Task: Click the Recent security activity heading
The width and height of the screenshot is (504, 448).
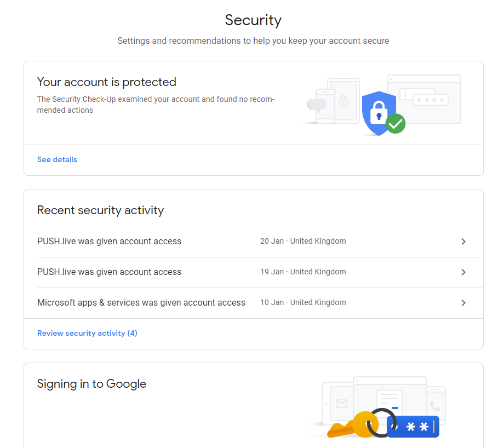Action: (x=101, y=210)
